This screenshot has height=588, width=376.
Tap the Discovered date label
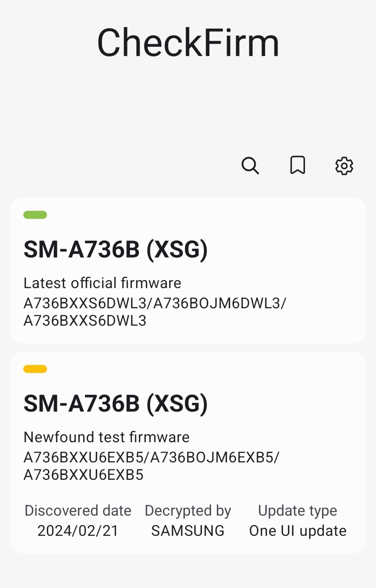(78, 511)
